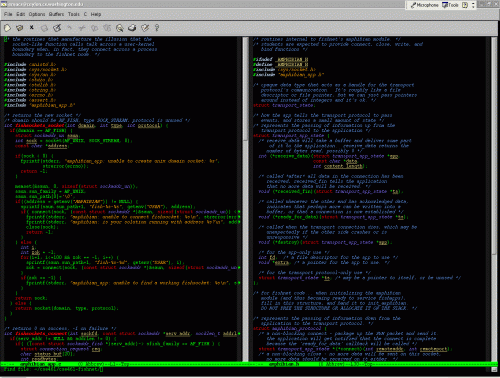Click '#include <sys/socket.h>' in left pane
Image resolution: width=500 pixels, height=378 pixels.
pyautogui.click(x=35, y=69)
